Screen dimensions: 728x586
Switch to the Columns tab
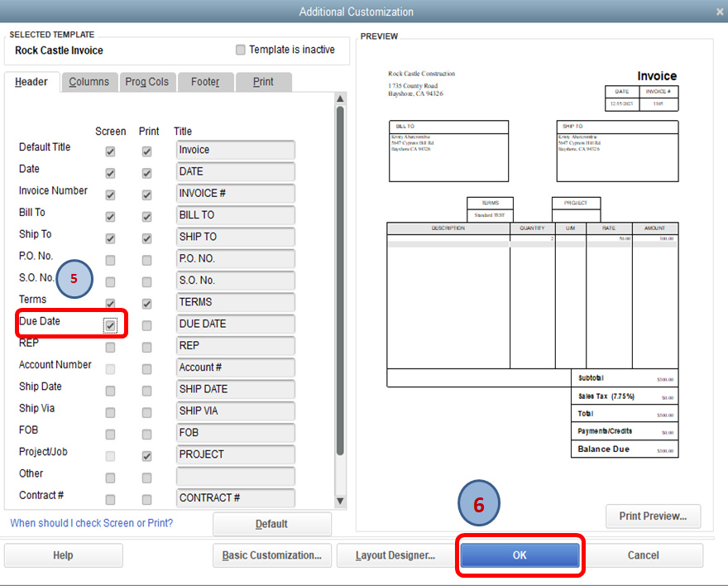tap(89, 82)
